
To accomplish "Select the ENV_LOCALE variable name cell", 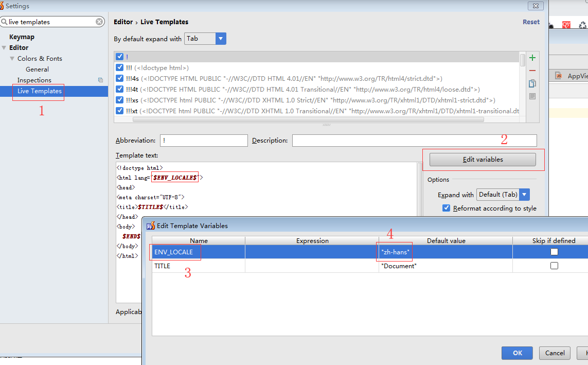I will coord(199,252).
